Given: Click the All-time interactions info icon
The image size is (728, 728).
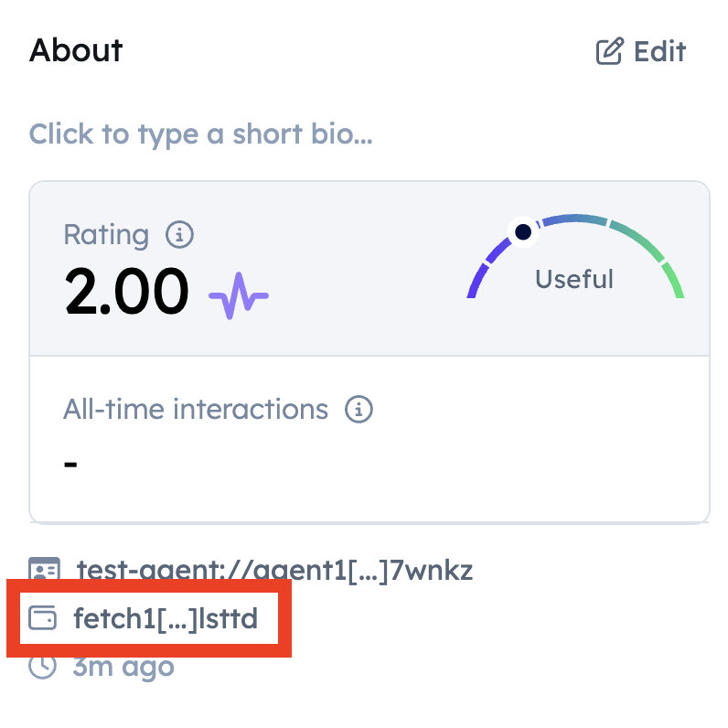Looking at the screenshot, I should tap(359, 410).
